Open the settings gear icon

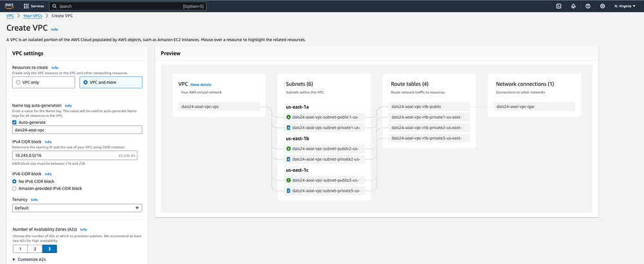pyautogui.click(x=603, y=6)
